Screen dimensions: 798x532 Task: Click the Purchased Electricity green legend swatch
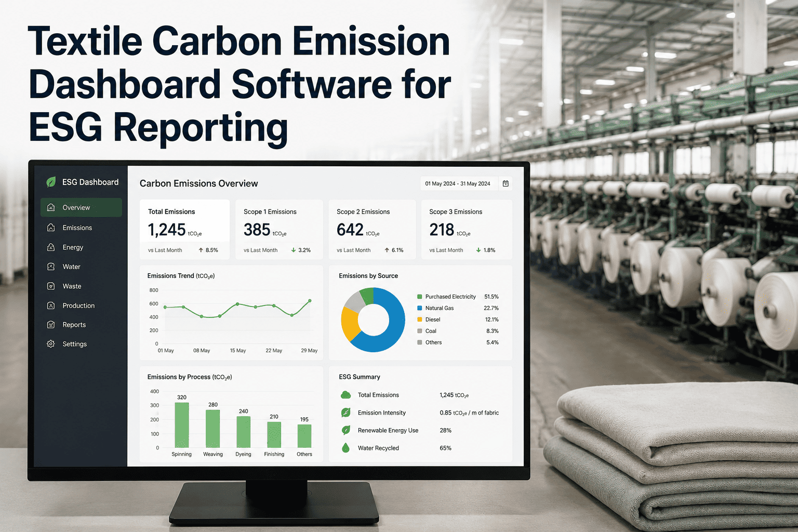point(420,297)
